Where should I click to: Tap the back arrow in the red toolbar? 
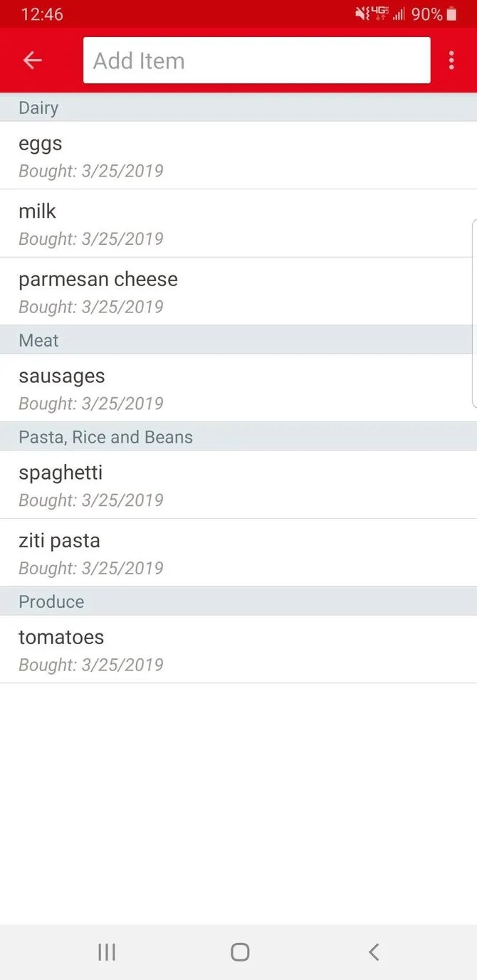coord(32,60)
